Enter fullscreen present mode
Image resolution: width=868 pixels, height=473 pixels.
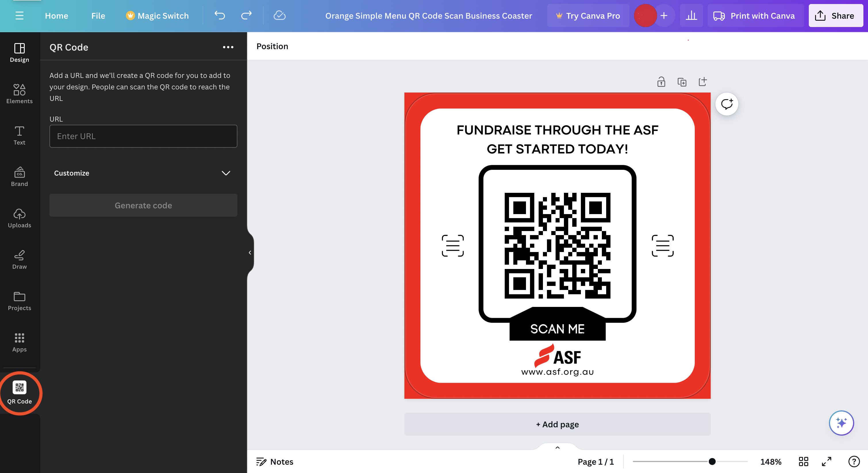[x=827, y=462]
